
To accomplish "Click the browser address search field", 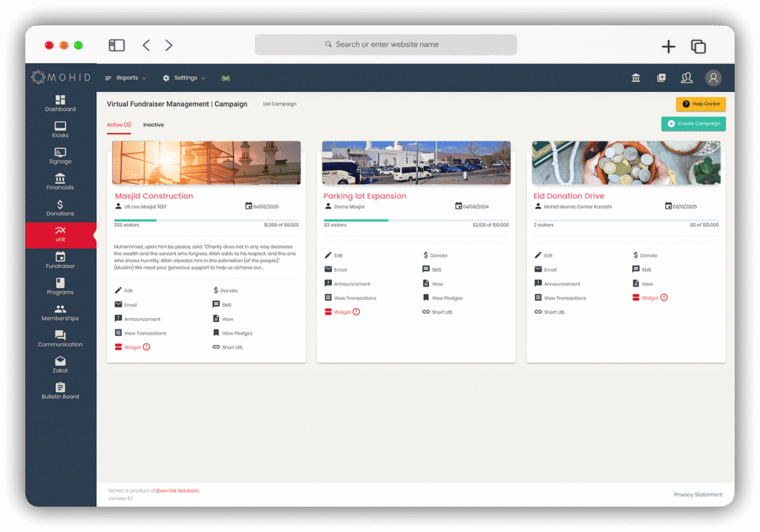I will [x=386, y=45].
